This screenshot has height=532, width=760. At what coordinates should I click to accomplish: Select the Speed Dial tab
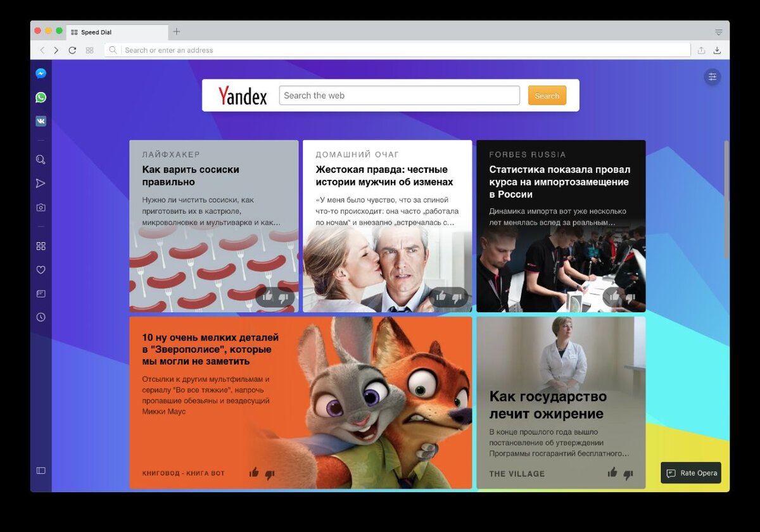(118, 32)
